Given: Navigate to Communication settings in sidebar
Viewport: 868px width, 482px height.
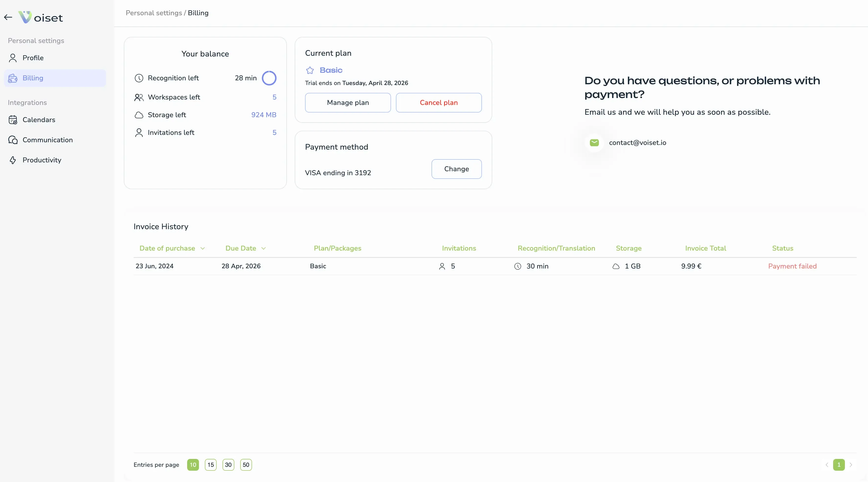Looking at the screenshot, I should click(x=13, y=140).
